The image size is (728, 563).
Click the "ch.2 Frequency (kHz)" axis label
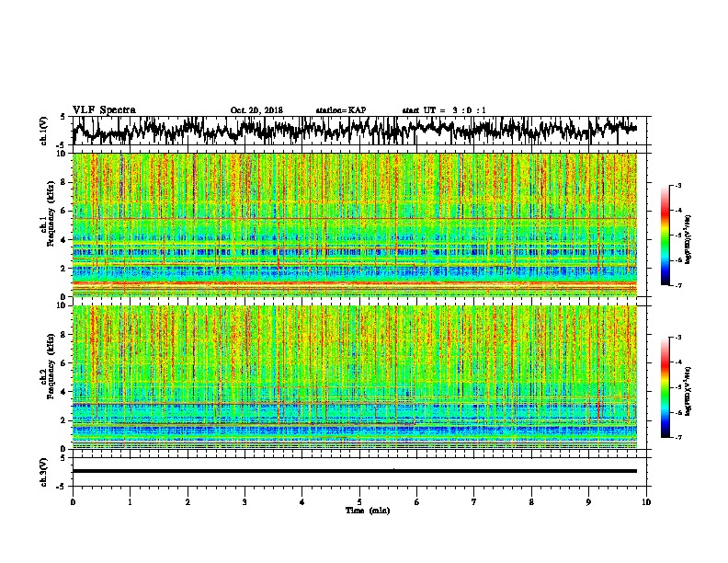click(48, 366)
